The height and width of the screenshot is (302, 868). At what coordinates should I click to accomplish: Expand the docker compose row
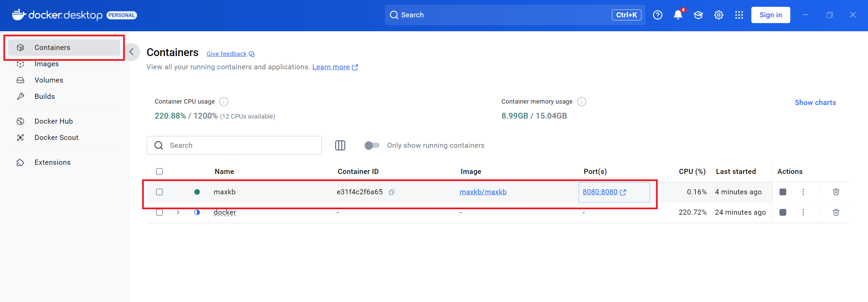pos(178,212)
